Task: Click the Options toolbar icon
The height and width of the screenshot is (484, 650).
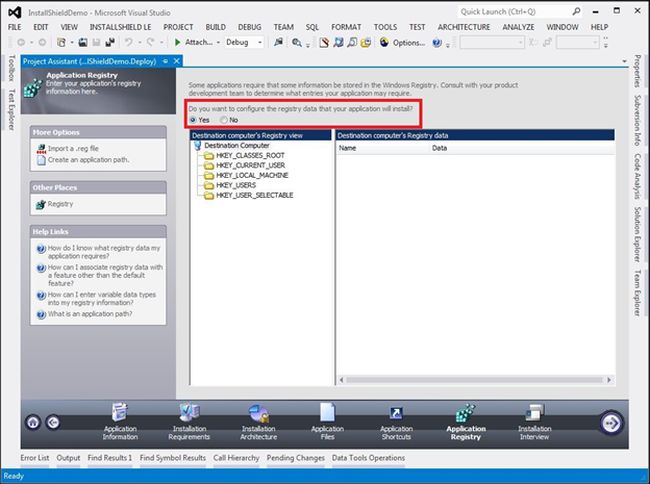Action: pyautogui.click(x=384, y=42)
